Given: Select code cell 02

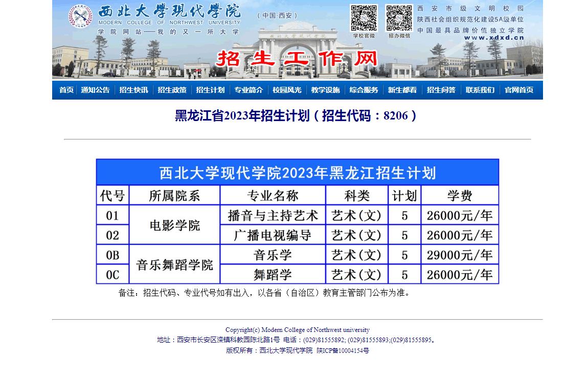Looking at the screenshot, I should [x=112, y=235].
